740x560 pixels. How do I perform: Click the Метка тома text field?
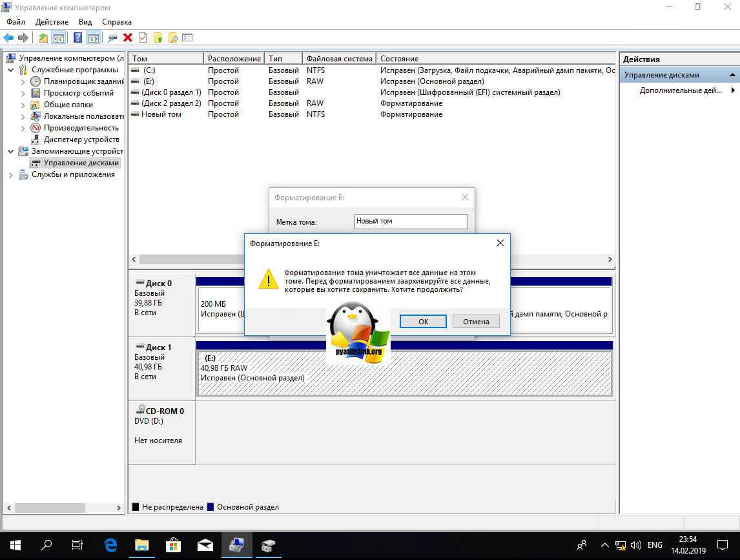click(411, 222)
